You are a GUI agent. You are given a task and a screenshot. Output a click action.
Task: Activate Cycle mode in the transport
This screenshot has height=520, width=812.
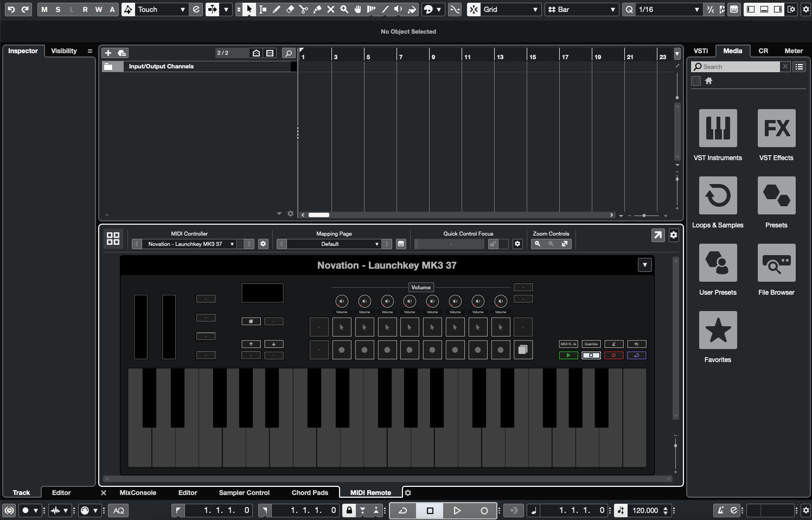(402, 510)
